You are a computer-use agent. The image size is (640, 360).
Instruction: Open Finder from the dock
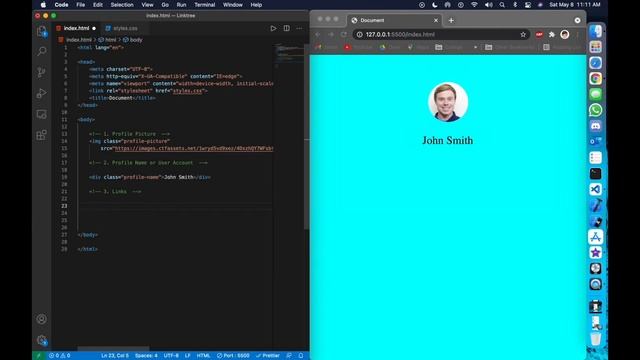[x=596, y=31]
